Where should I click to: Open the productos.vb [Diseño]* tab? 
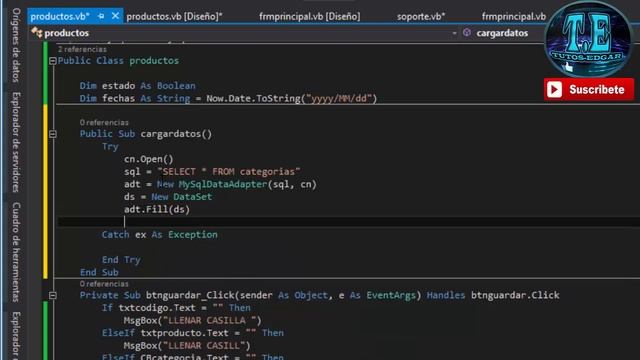coord(174,16)
